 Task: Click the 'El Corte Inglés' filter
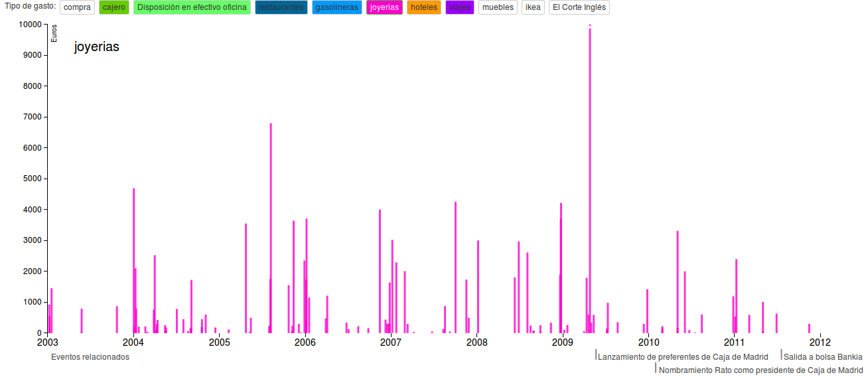[x=579, y=7]
